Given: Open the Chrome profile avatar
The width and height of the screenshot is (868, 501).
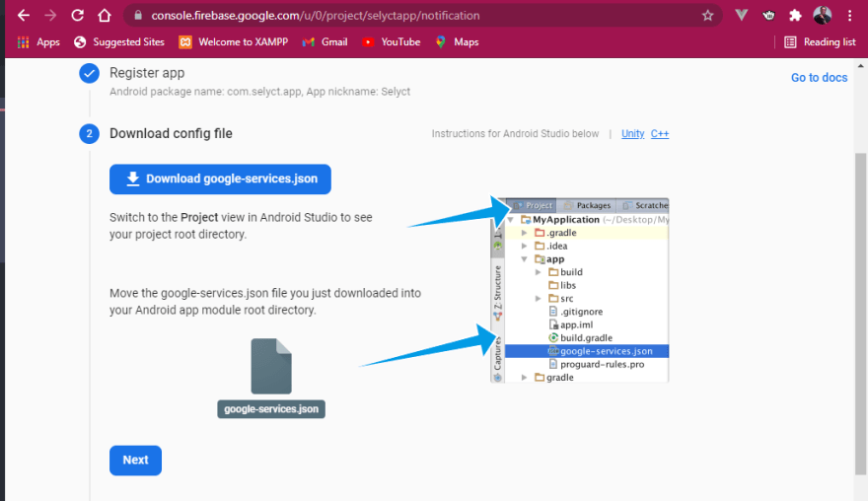Looking at the screenshot, I should point(822,16).
